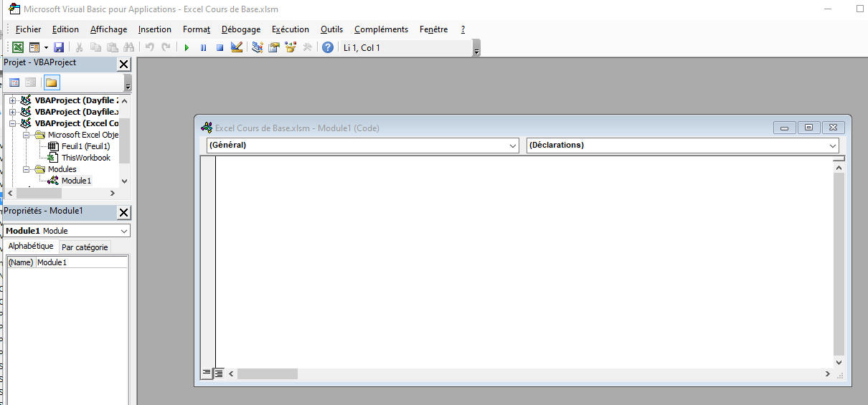Click the Li 1, Col 1 position indicator

362,48
